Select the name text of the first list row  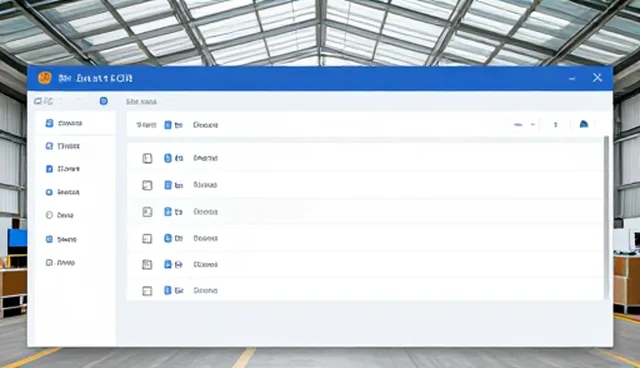(x=205, y=158)
